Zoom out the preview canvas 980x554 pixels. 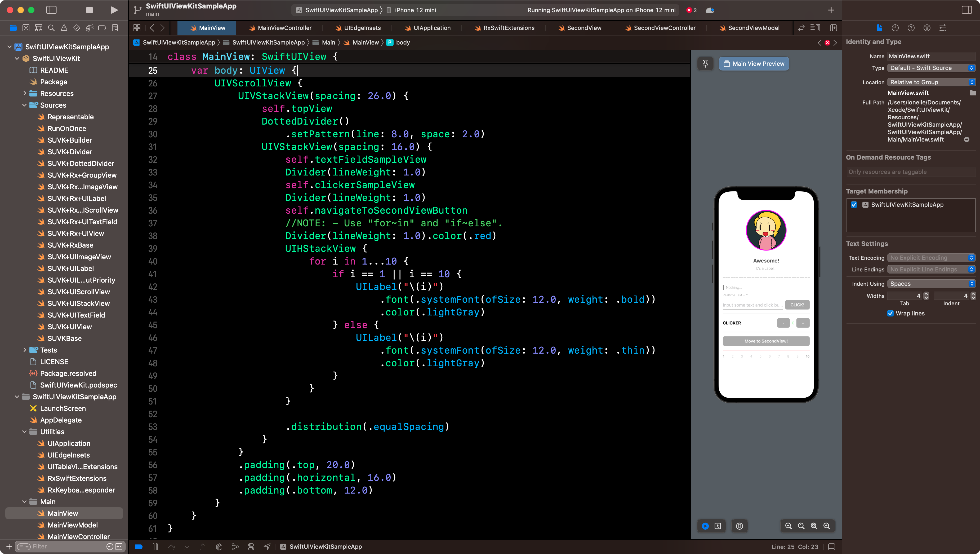coord(788,526)
